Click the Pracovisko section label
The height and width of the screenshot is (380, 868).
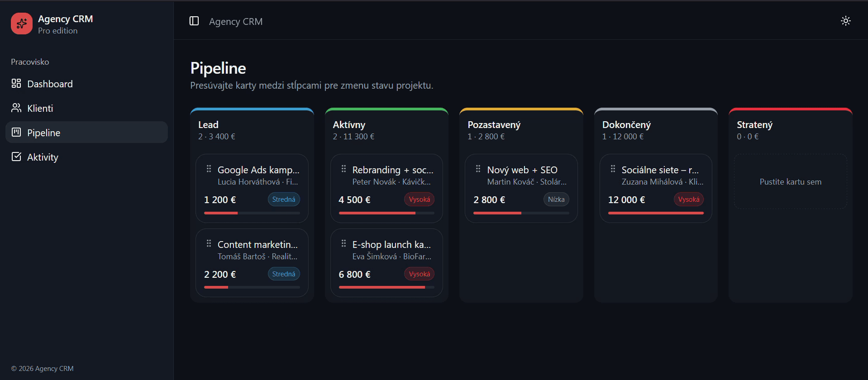coord(30,62)
